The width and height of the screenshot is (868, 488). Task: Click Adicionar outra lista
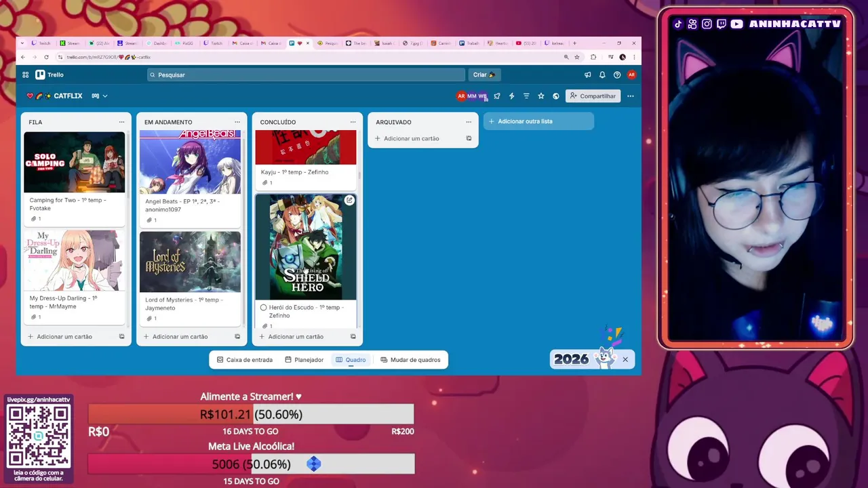coord(538,121)
